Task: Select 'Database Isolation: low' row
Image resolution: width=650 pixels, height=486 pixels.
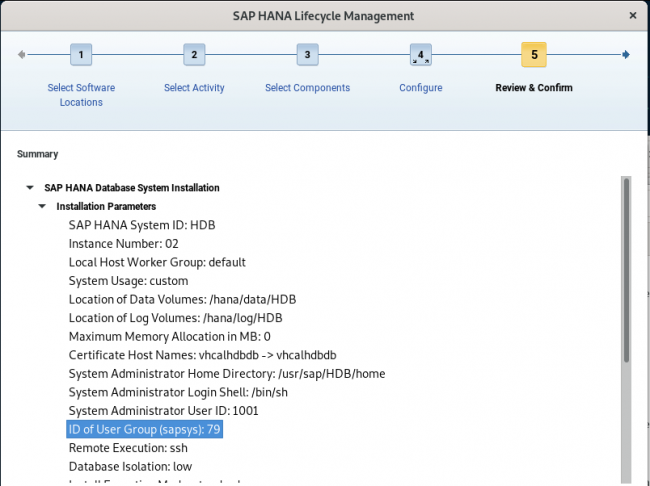Action: click(130, 467)
